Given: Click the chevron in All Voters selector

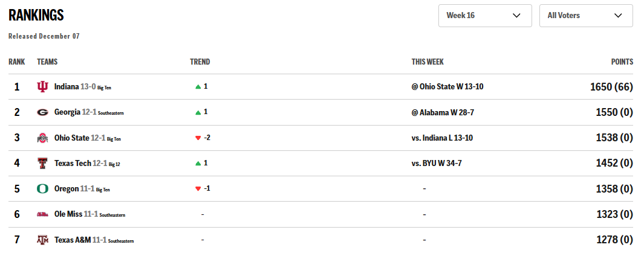Looking at the screenshot, I should point(617,16).
